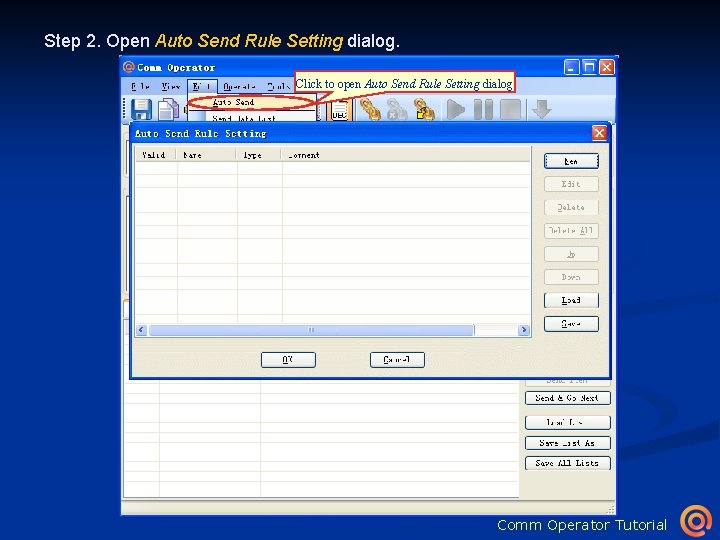Click the Down button in the dialog
The height and width of the screenshot is (540, 720).
tap(571, 277)
